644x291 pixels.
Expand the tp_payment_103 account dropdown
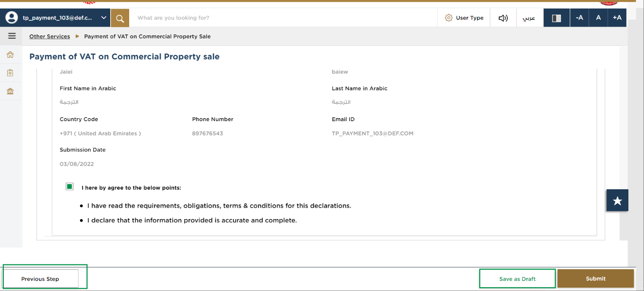pos(104,18)
